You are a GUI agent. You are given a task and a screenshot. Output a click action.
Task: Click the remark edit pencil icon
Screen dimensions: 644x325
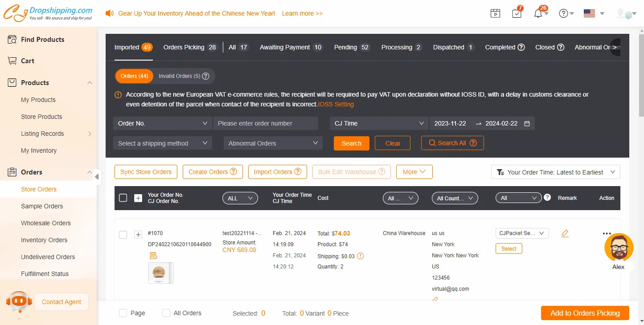click(x=565, y=233)
